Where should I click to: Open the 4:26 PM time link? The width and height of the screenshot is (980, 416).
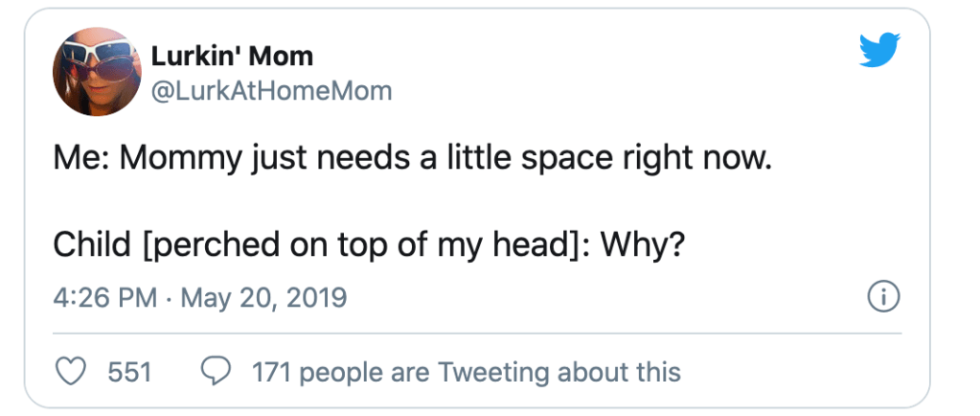point(103,299)
